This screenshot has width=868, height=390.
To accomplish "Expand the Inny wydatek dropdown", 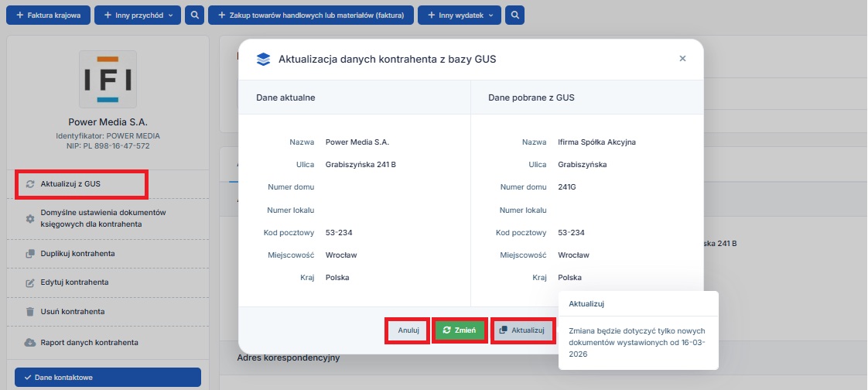I will [x=459, y=15].
